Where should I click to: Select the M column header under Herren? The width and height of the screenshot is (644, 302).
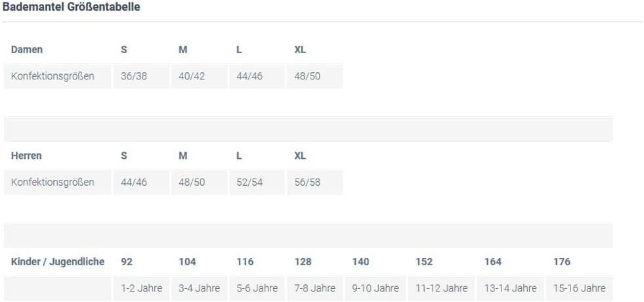(183, 156)
